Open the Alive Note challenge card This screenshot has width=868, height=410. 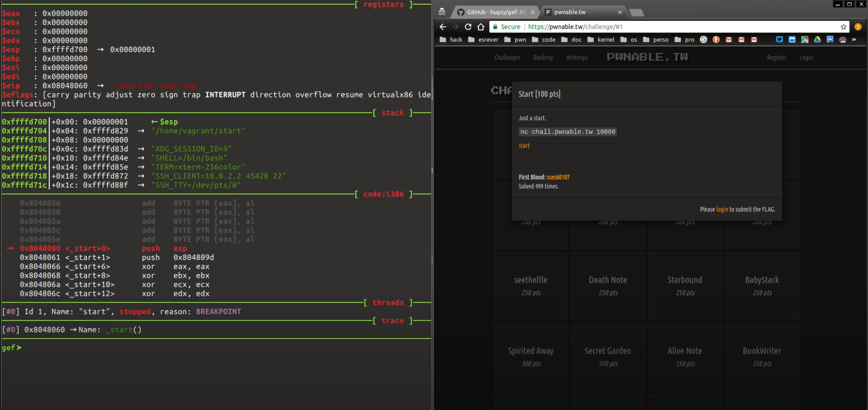click(685, 357)
